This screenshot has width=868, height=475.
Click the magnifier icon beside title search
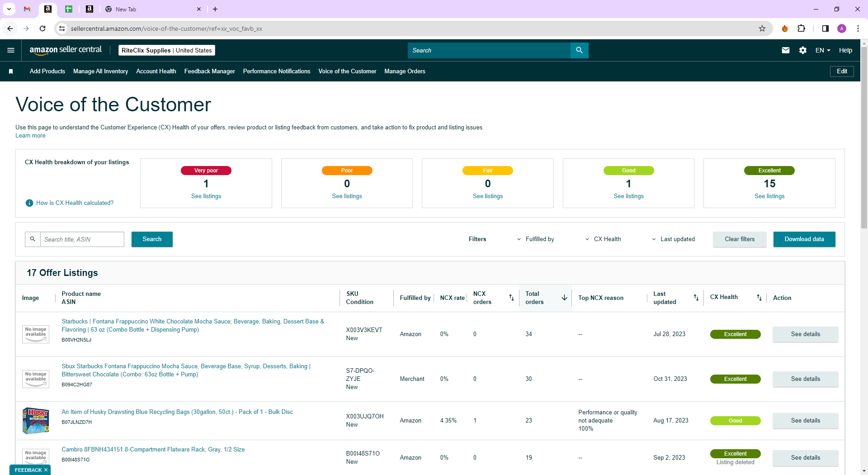pyautogui.click(x=33, y=239)
